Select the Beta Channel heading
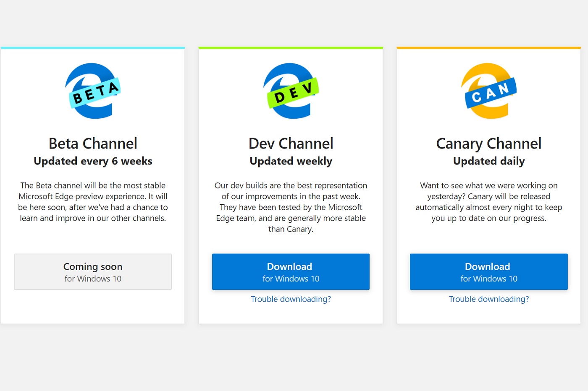Image resolution: width=588 pixels, height=391 pixels. 93,143
